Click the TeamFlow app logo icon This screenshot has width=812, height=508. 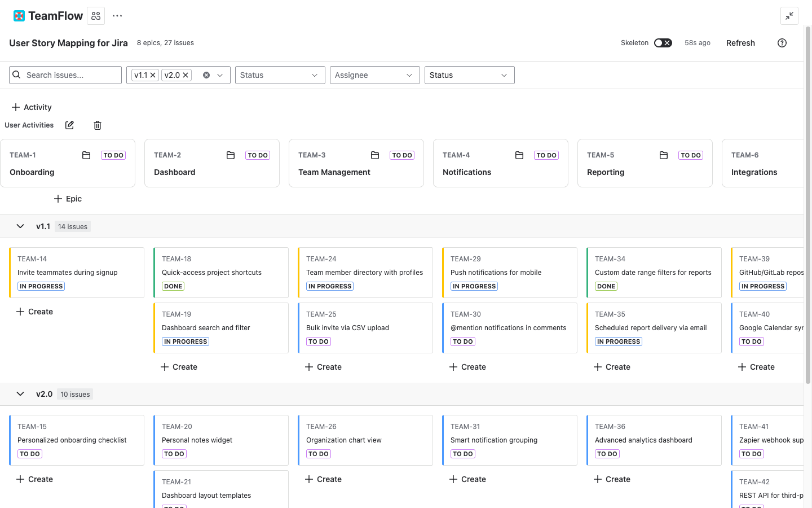tap(19, 15)
